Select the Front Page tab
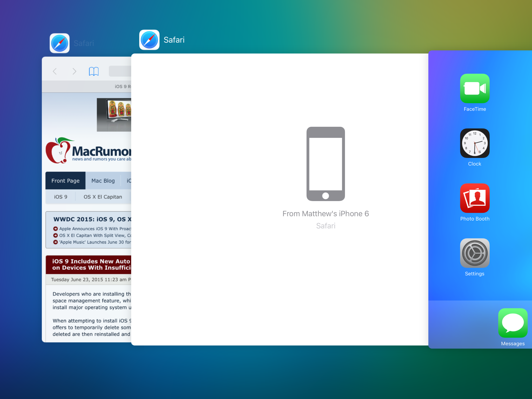The height and width of the screenshot is (399, 532). coord(65,181)
